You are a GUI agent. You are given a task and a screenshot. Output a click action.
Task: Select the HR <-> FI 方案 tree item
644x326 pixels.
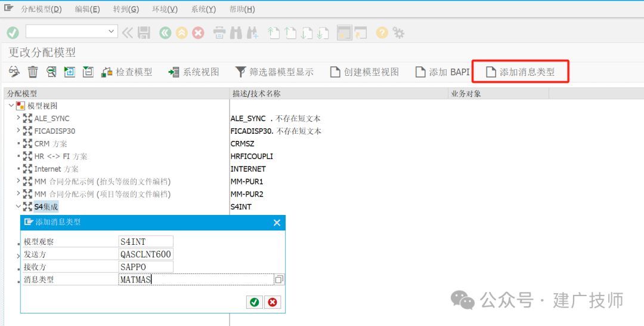(x=61, y=156)
